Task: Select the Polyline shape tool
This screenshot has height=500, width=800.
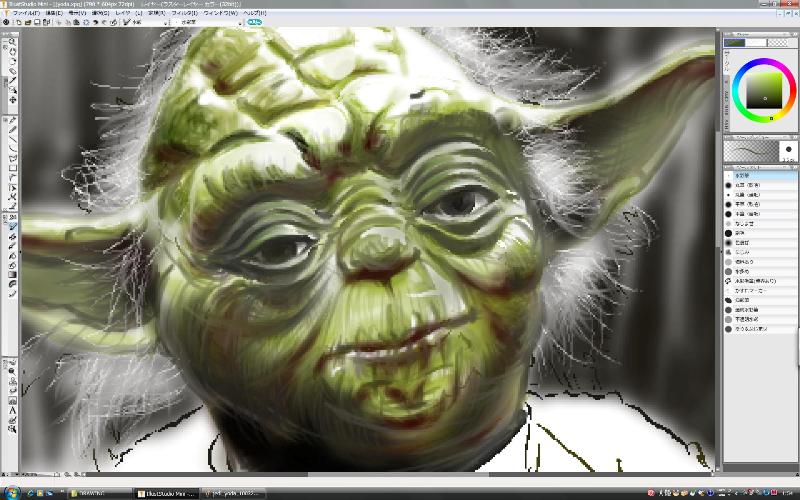Action: point(12,158)
